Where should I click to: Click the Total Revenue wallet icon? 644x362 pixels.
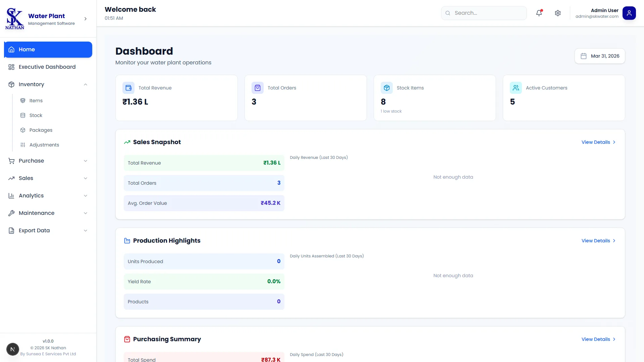(x=128, y=88)
